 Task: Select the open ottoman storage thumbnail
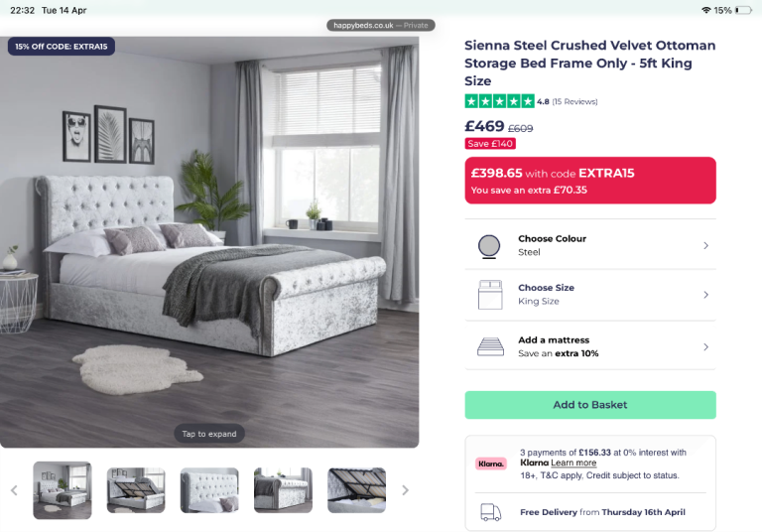(x=136, y=490)
